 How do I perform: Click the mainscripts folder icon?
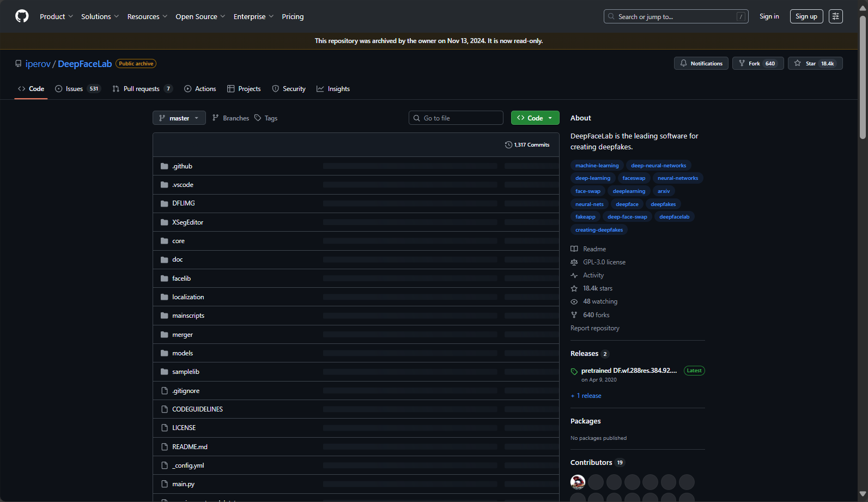tap(165, 316)
